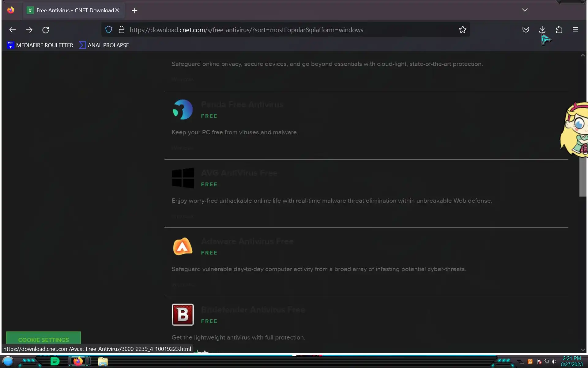Click the address bar URL field
The height and width of the screenshot is (368, 588).
(x=246, y=30)
